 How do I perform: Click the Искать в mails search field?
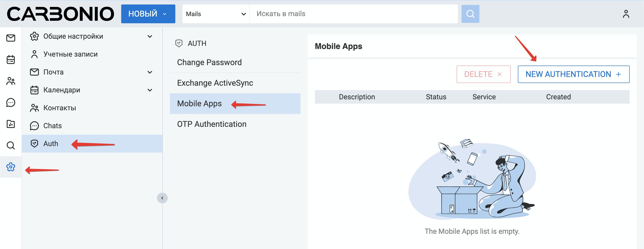(353, 14)
